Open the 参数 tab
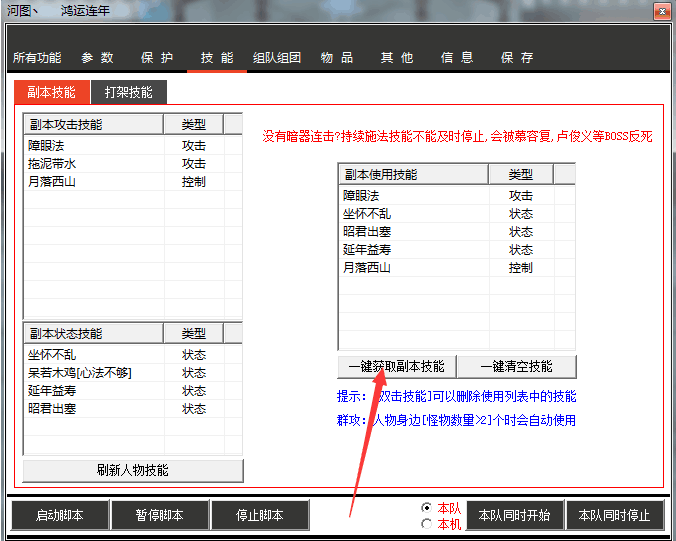This screenshot has width=676, height=541. [x=97, y=58]
